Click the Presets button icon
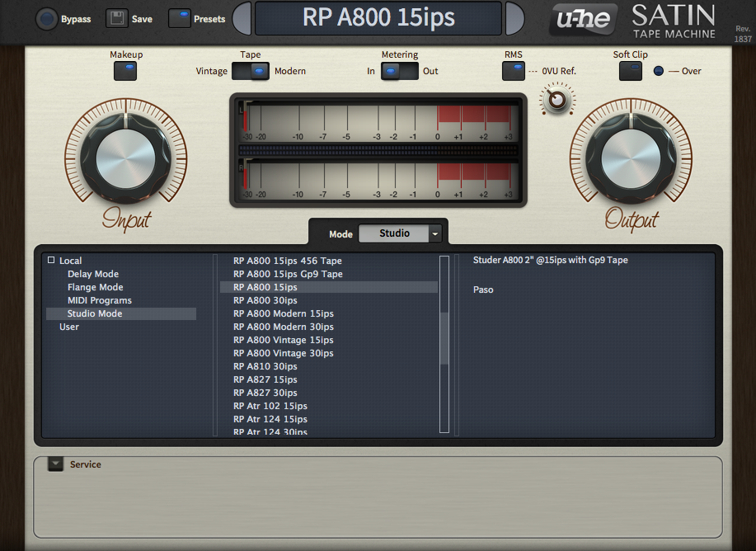 (x=179, y=19)
